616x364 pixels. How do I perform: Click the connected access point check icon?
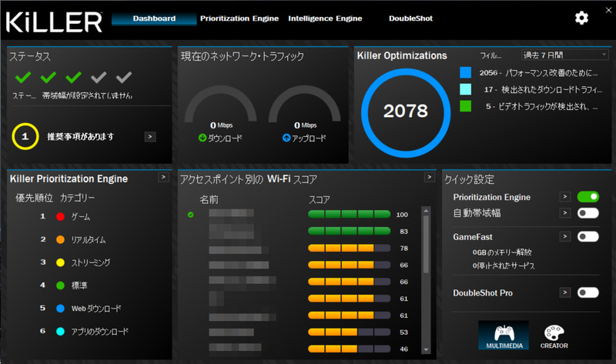[x=190, y=215]
